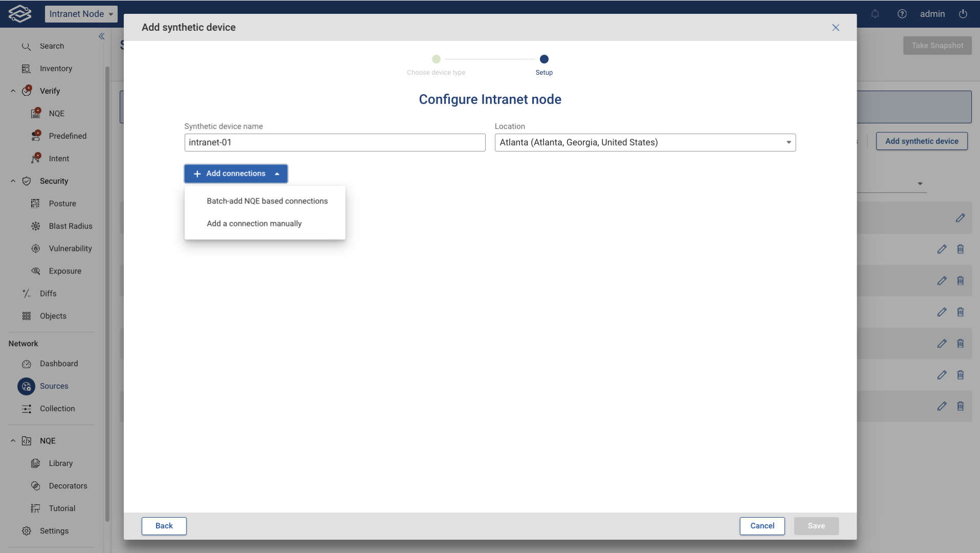Collapse the Security section in the sidebar
The width and height of the screenshot is (980, 553).
[x=12, y=181]
